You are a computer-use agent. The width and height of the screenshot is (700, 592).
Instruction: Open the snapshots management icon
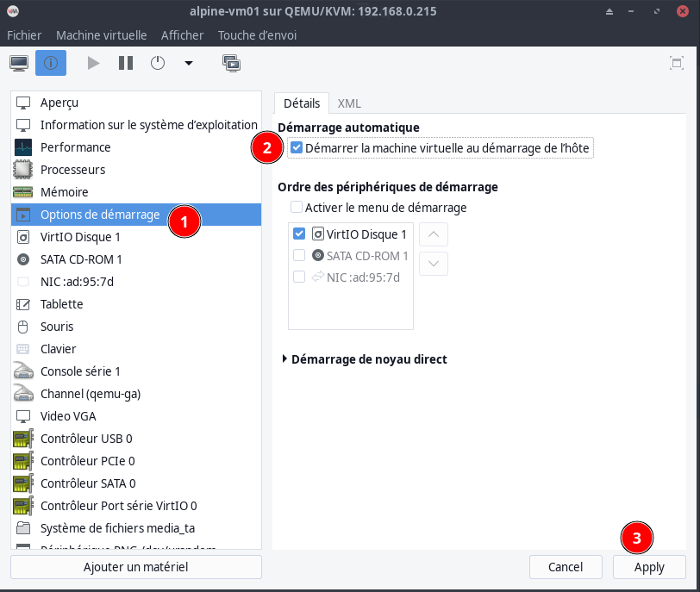[x=231, y=63]
